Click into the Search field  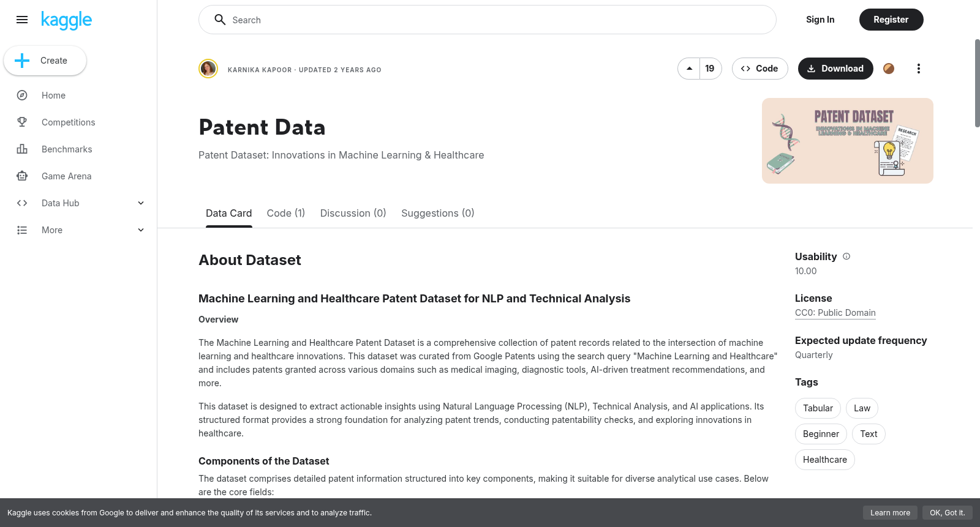click(488, 20)
